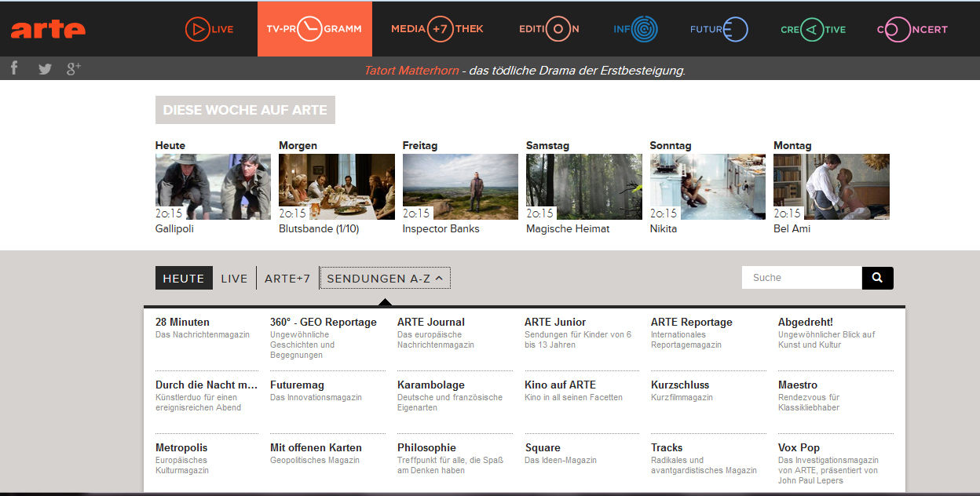Open the Creative section
Viewport: 980px width, 496px height.
(x=814, y=29)
